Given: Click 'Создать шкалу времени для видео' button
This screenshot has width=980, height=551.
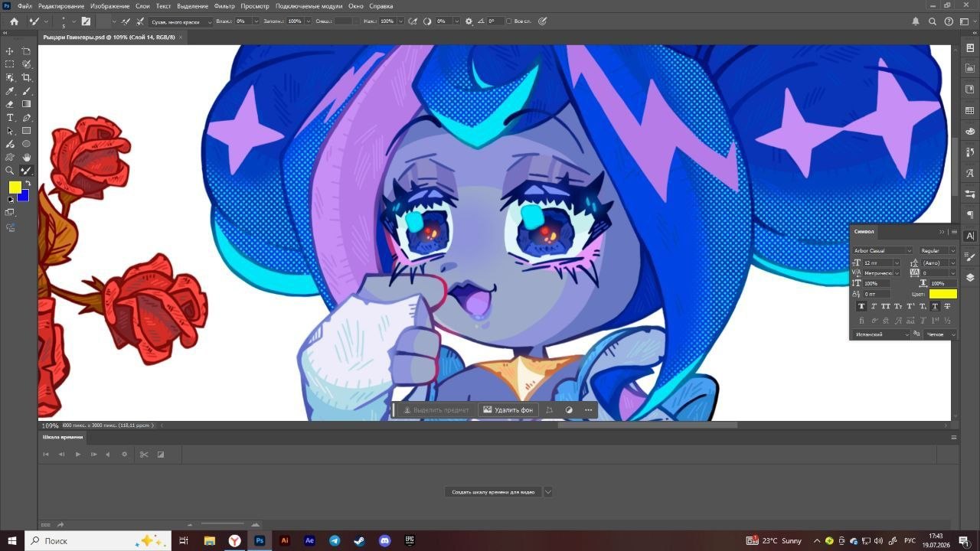Looking at the screenshot, I should tap(493, 492).
